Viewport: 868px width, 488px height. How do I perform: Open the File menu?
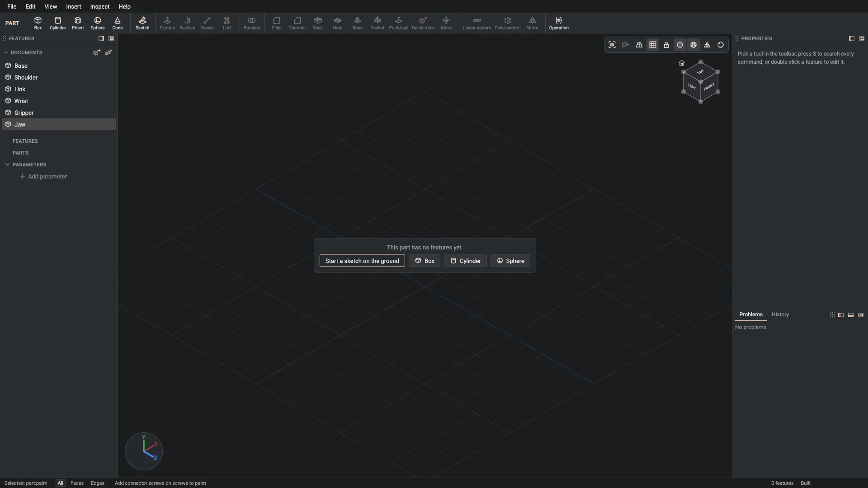coord(12,6)
